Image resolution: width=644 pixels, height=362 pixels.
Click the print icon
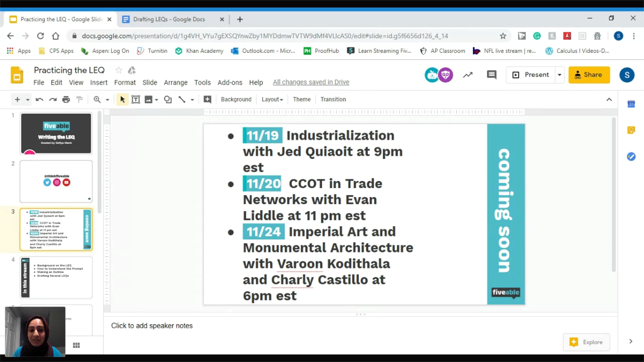point(66,99)
